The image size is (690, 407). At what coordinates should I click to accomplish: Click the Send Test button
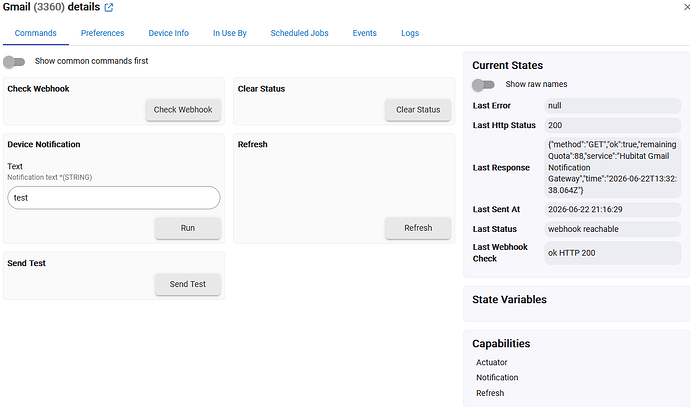click(187, 284)
